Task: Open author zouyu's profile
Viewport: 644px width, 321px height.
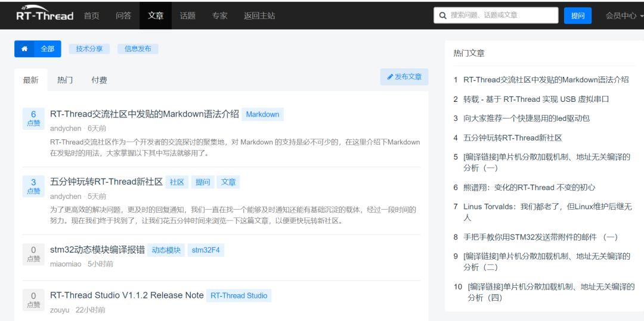Action: pyautogui.click(x=60, y=310)
